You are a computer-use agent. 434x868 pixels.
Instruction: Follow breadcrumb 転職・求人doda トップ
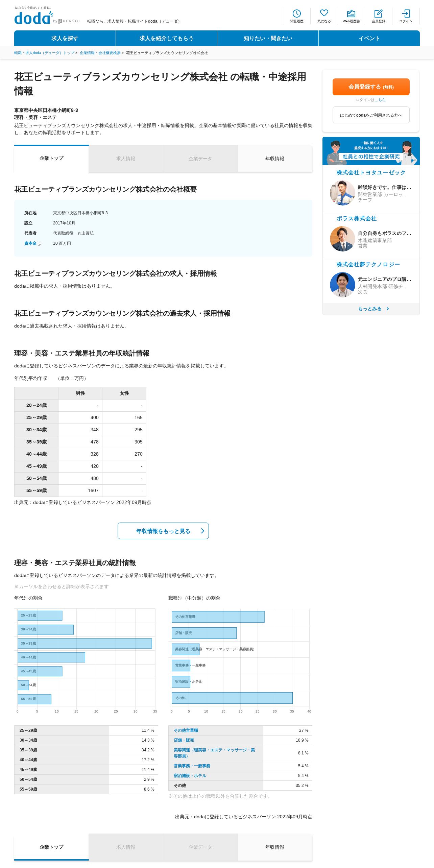[44, 53]
